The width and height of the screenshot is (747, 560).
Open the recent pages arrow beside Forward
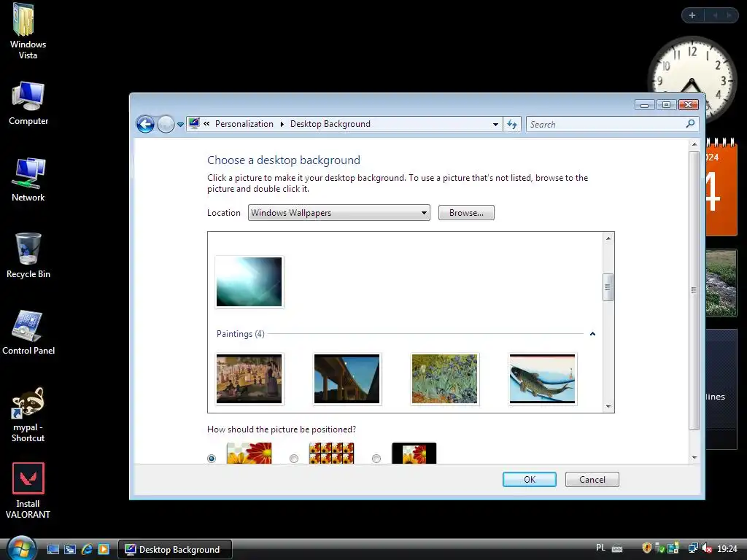coord(181,125)
